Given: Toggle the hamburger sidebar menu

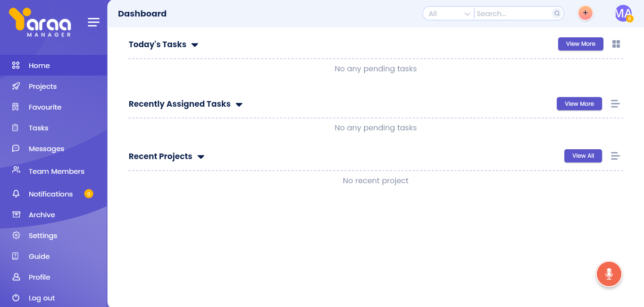Looking at the screenshot, I should click(93, 22).
